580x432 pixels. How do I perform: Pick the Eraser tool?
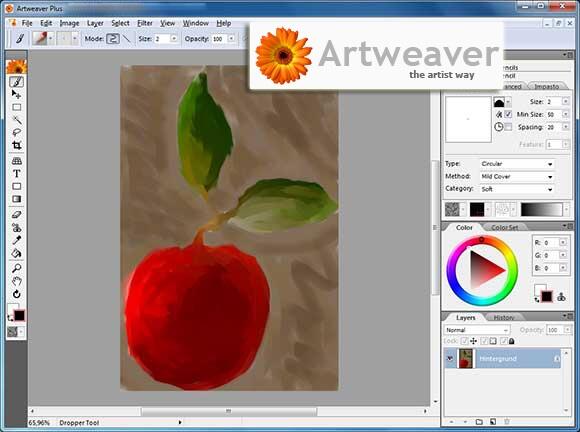coord(16,215)
